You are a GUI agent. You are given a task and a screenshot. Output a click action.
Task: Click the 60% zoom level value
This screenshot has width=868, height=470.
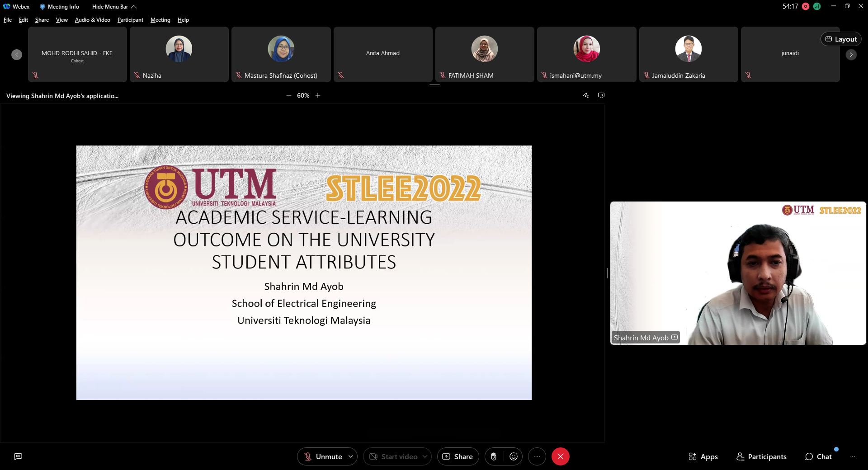(x=303, y=95)
